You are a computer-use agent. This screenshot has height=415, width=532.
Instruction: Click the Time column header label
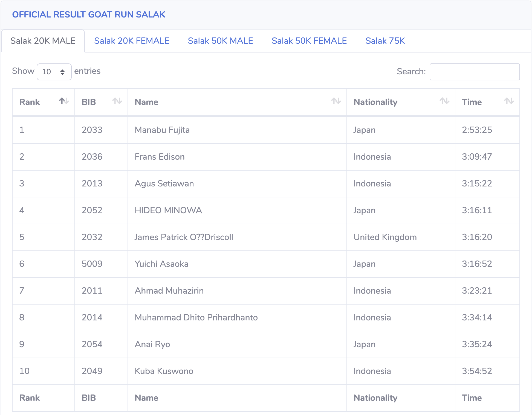[x=472, y=102]
